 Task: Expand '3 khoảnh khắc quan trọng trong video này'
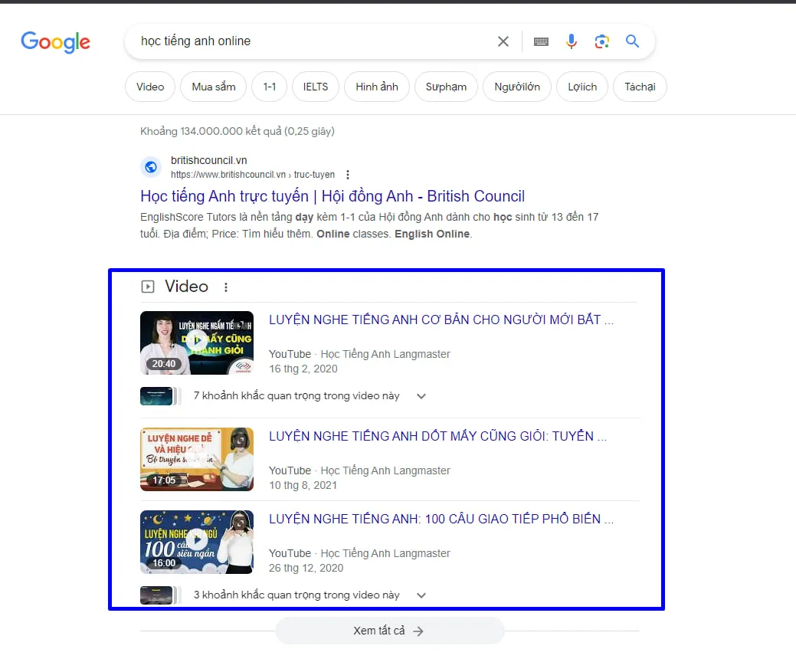tap(421, 595)
